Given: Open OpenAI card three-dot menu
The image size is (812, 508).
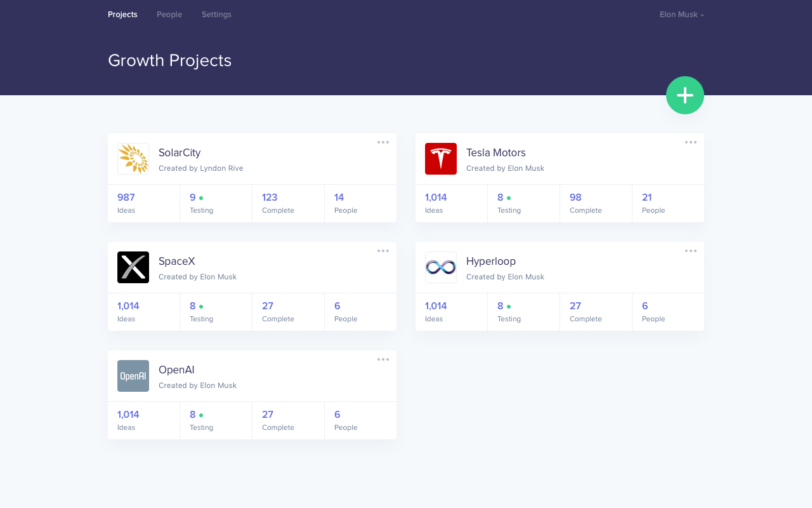Looking at the screenshot, I should 383,359.
